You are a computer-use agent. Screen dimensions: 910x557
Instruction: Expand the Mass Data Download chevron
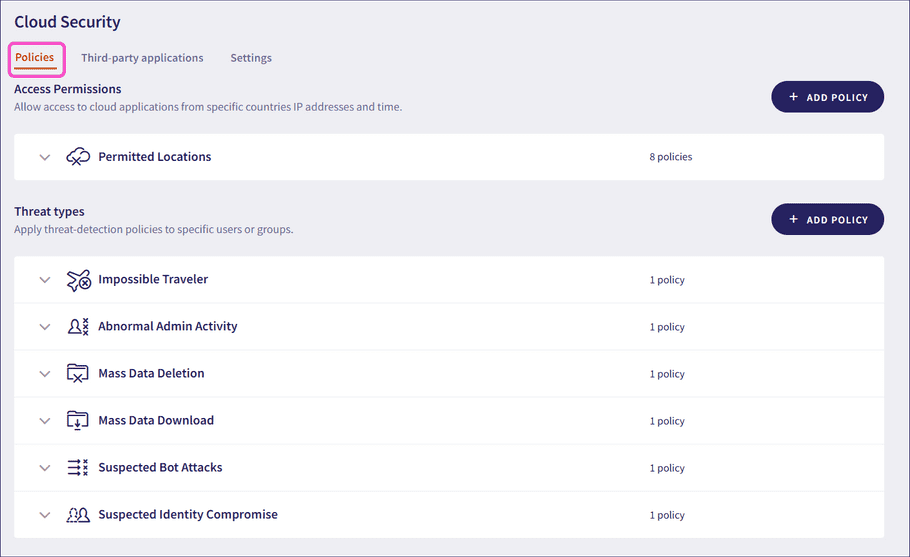click(x=45, y=421)
